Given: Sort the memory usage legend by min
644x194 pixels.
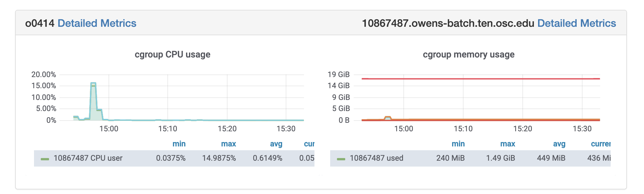Looking at the screenshot, I should [x=458, y=144].
